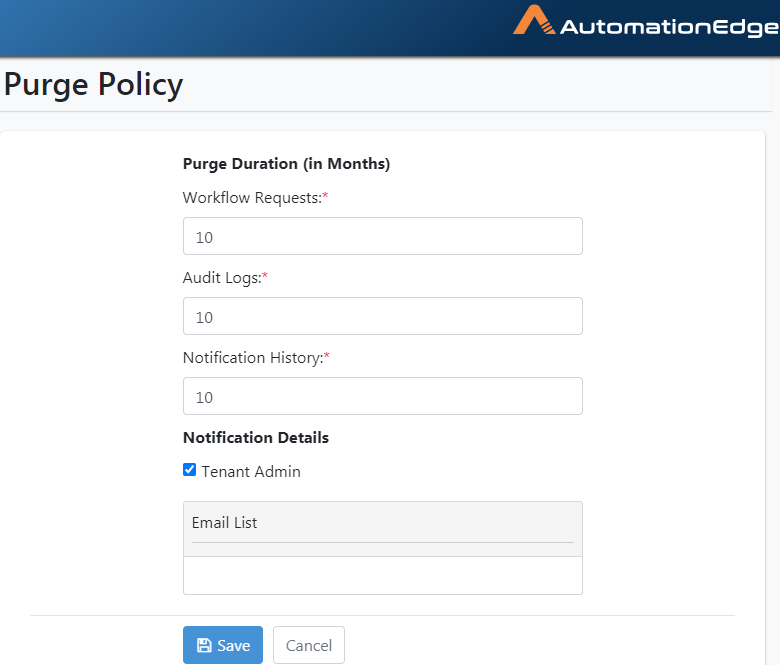Image resolution: width=780 pixels, height=665 pixels.
Task: Click the Audit Logs field label
Action: coord(222,278)
